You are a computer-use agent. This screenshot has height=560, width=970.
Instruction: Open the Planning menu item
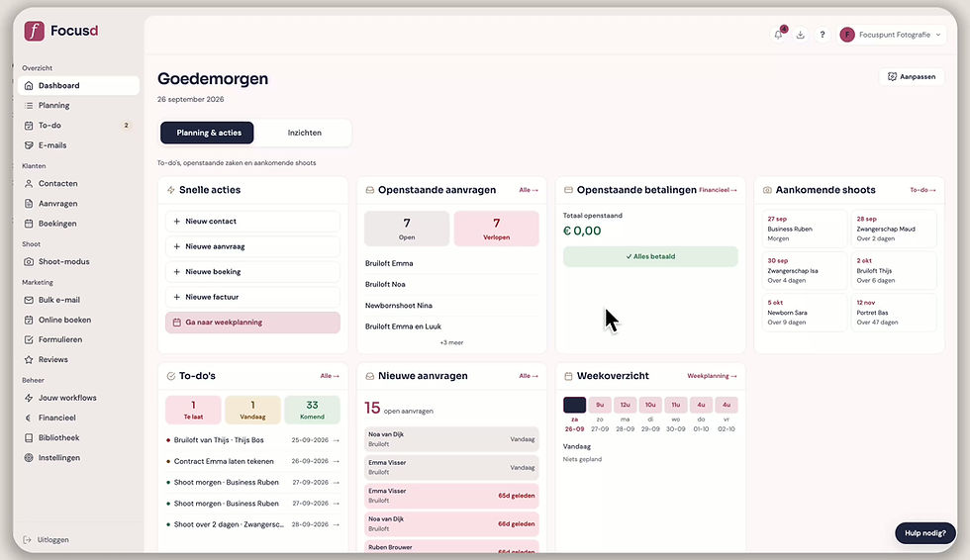78,105
